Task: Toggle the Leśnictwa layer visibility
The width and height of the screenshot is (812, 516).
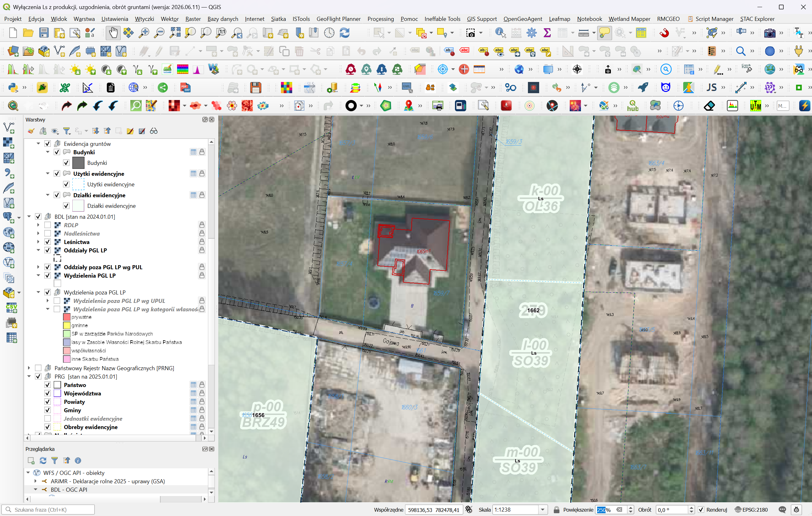Action: coord(47,242)
